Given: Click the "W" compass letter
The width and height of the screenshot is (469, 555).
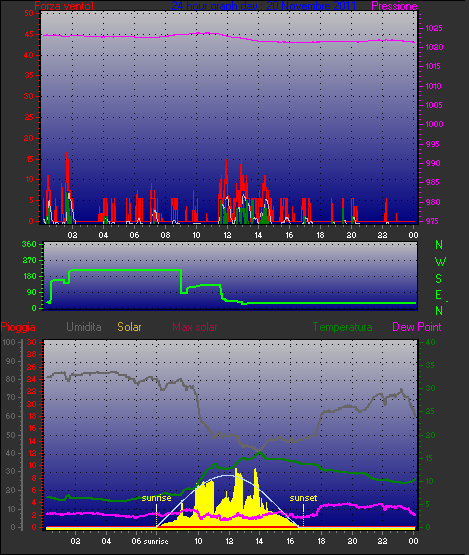Looking at the screenshot, I should pos(440,262).
